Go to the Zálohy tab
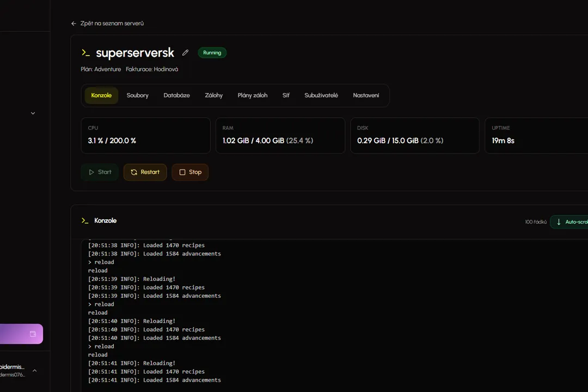The width and height of the screenshot is (588, 392). click(x=213, y=95)
